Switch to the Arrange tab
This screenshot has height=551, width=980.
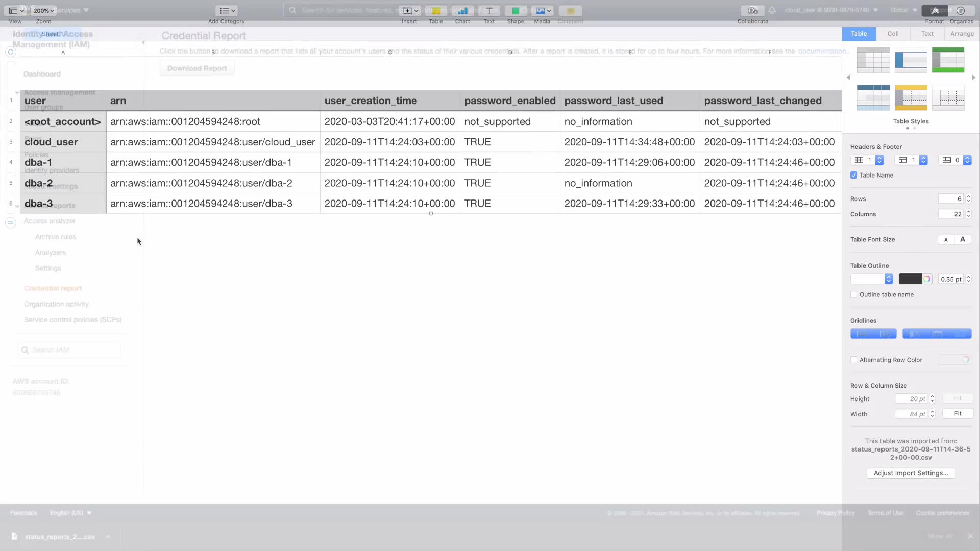click(x=962, y=34)
